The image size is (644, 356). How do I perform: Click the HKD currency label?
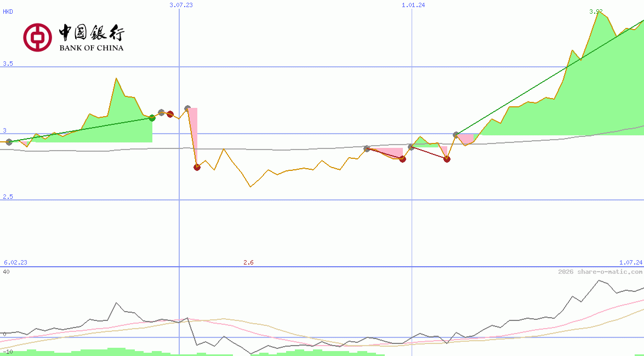[7, 11]
